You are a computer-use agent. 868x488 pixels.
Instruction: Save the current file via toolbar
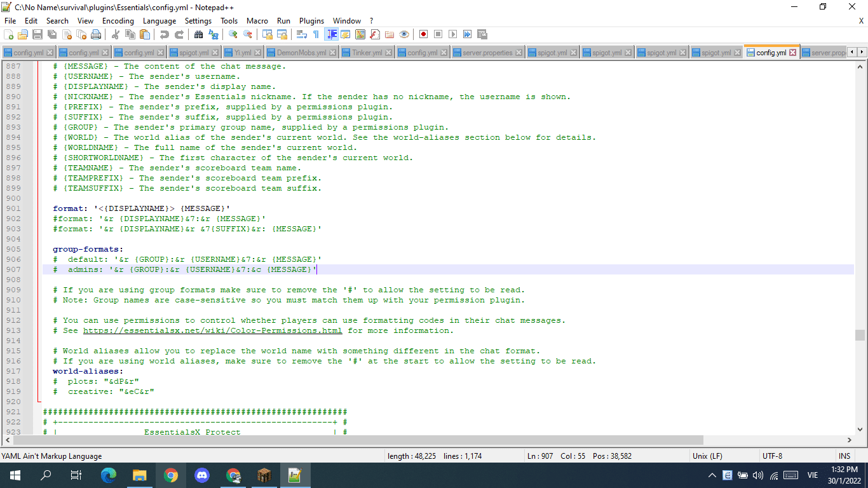(37, 34)
